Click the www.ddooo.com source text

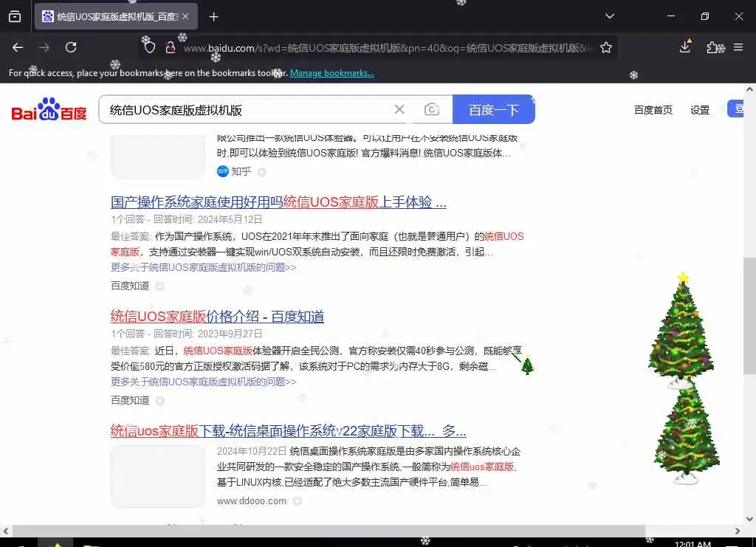251,500
